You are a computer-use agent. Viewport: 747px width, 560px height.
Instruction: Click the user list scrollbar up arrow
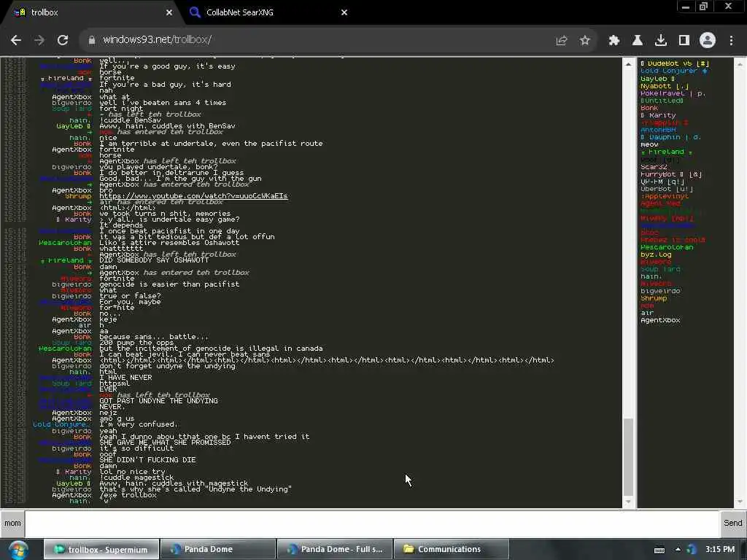click(740, 64)
